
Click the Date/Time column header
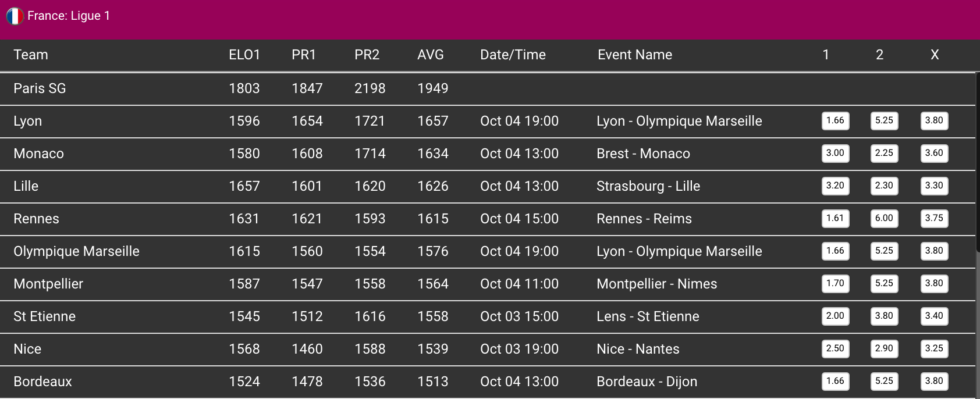[x=513, y=55]
